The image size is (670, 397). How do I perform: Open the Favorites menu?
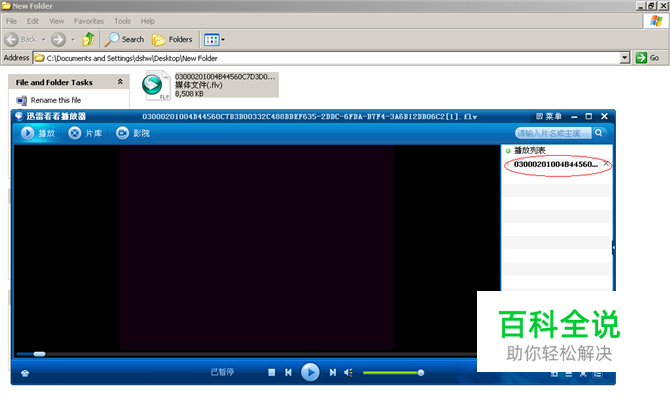(89, 21)
